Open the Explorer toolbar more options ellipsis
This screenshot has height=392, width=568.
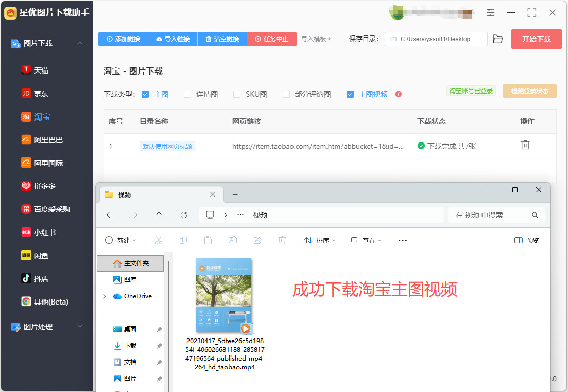pyautogui.click(x=403, y=240)
